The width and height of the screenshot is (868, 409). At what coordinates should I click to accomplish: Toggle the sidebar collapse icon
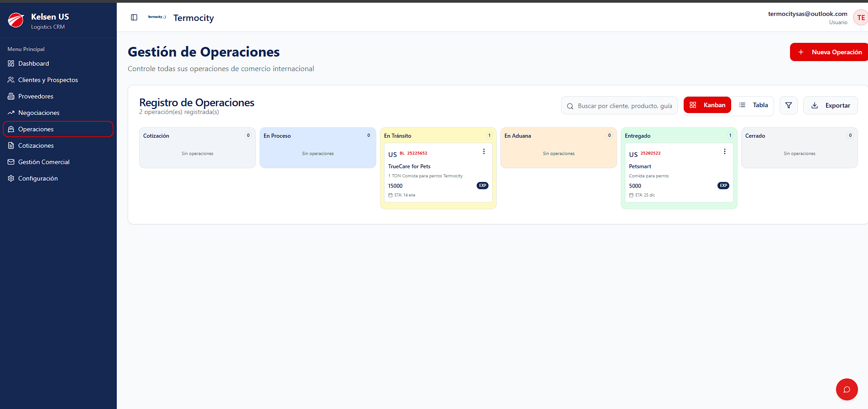tap(134, 17)
